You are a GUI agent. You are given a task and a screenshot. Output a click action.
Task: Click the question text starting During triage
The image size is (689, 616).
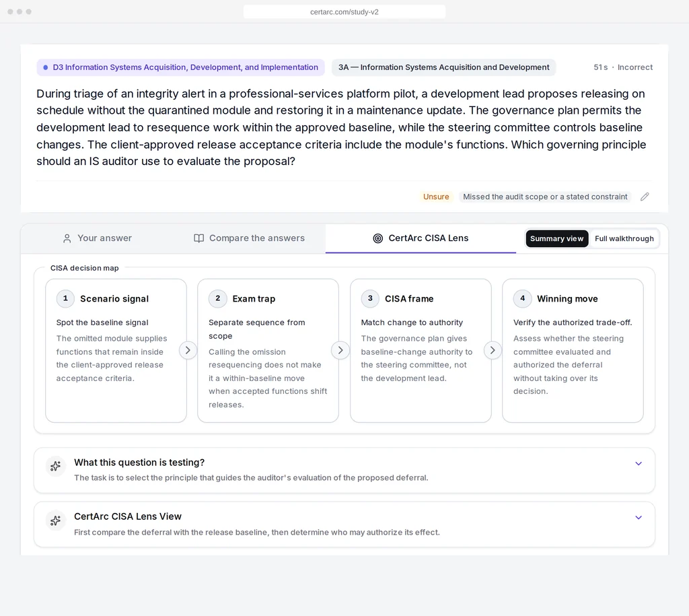click(x=341, y=127)
